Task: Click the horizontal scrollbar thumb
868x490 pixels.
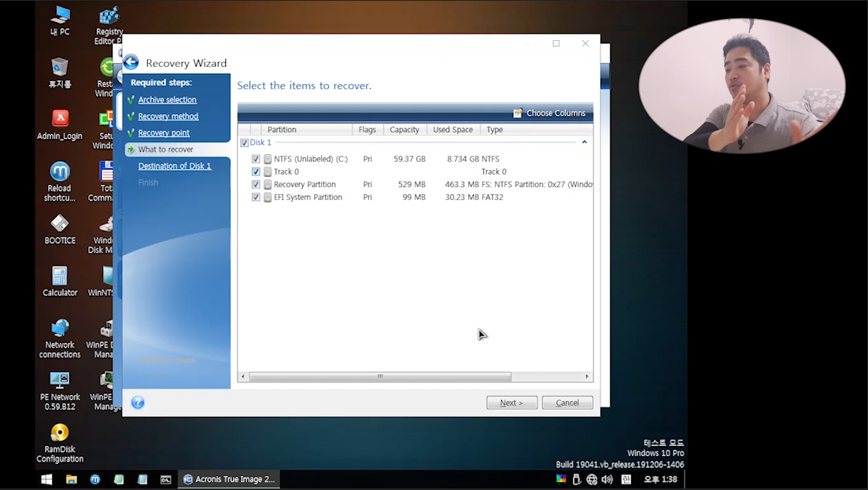Action: click(x=380, y=377)
